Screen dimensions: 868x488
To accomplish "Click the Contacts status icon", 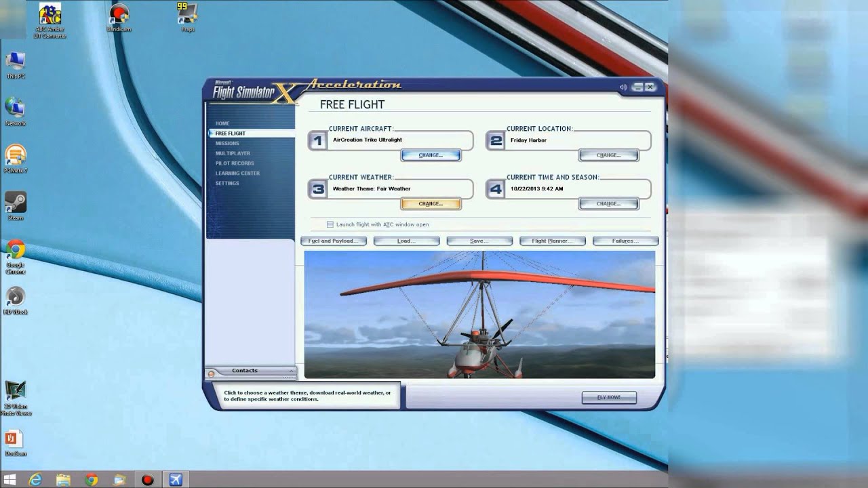I will [x=211, y=373].
